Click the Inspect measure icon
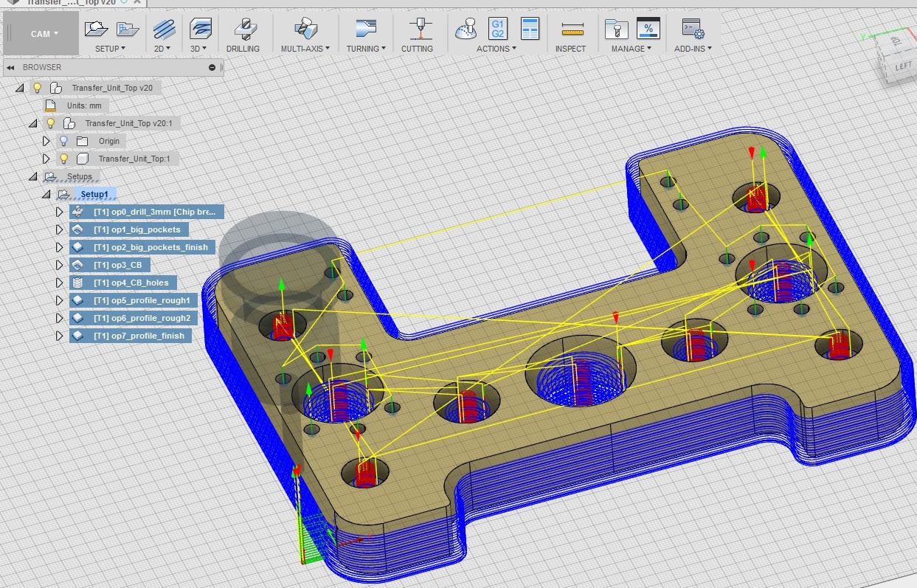The width and height of the screenshot is (917, 588). click(x=572, y=30)
